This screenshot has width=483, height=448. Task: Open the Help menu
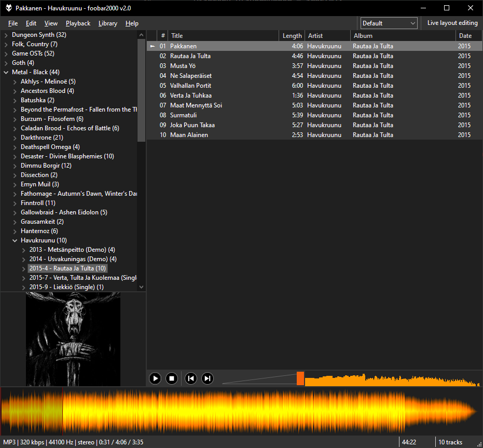click(x=132, y=23)
